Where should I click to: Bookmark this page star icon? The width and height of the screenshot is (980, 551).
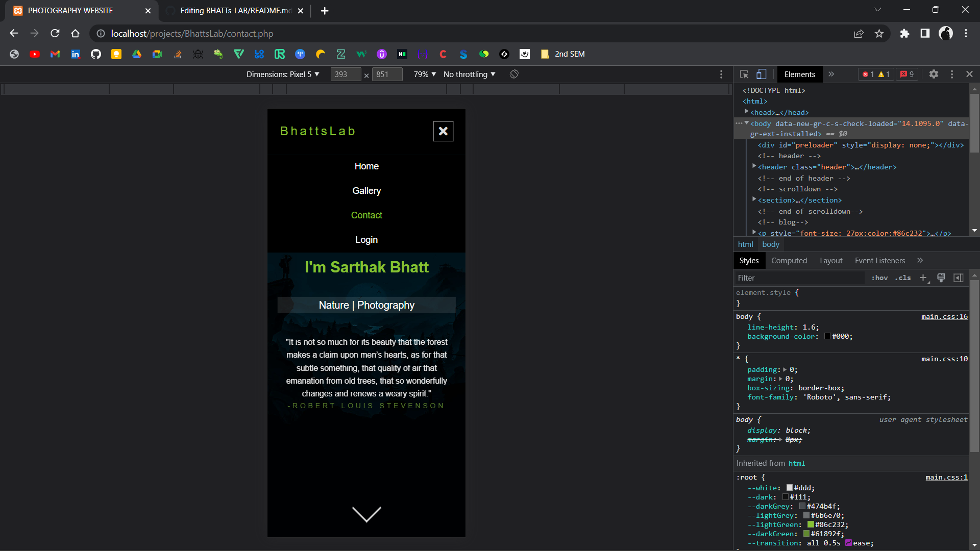click(879, 34)
